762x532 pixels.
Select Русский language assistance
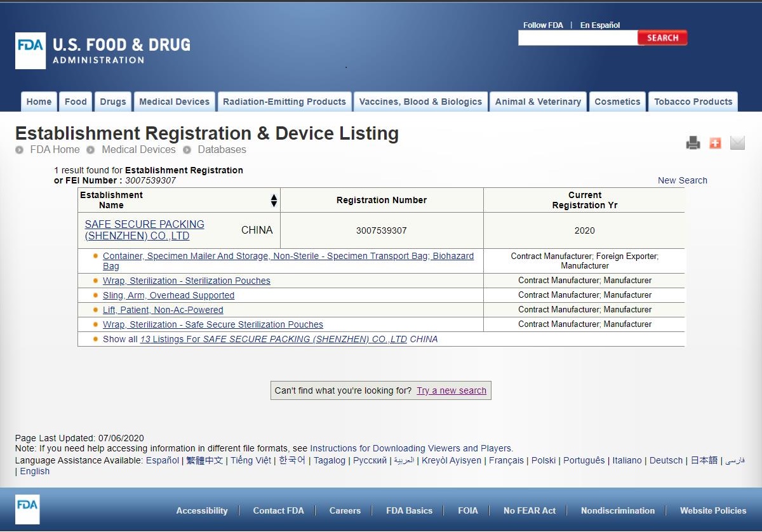(370, 460)
